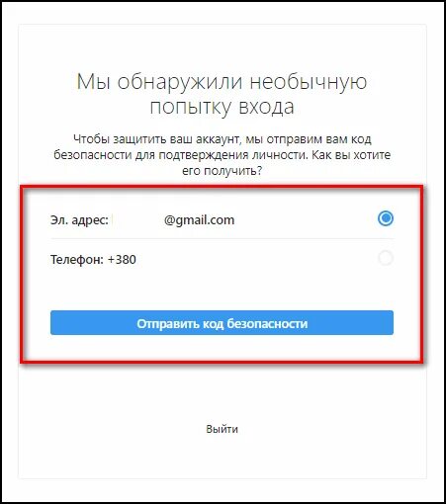Click the '@gmail.com' email text
Screen dimensions: 446x504
[199, 220]
